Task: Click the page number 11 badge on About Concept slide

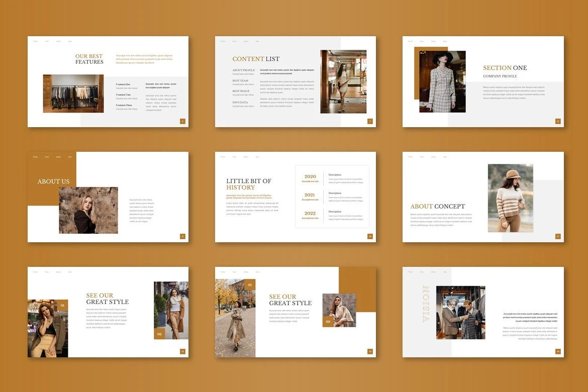Action: (558, 236)
